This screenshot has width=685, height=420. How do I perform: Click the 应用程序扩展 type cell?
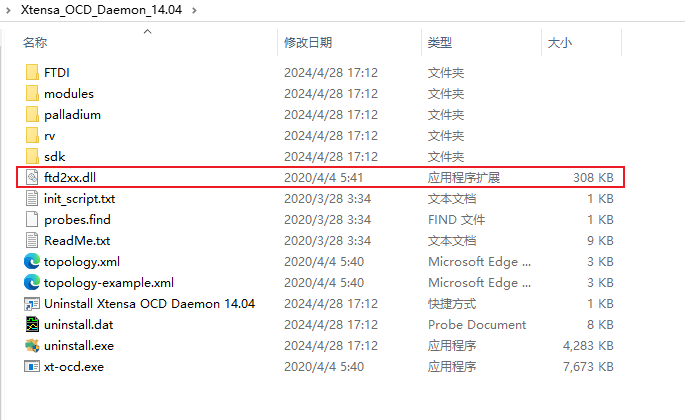pyautogui.click(x=464, y=177)
